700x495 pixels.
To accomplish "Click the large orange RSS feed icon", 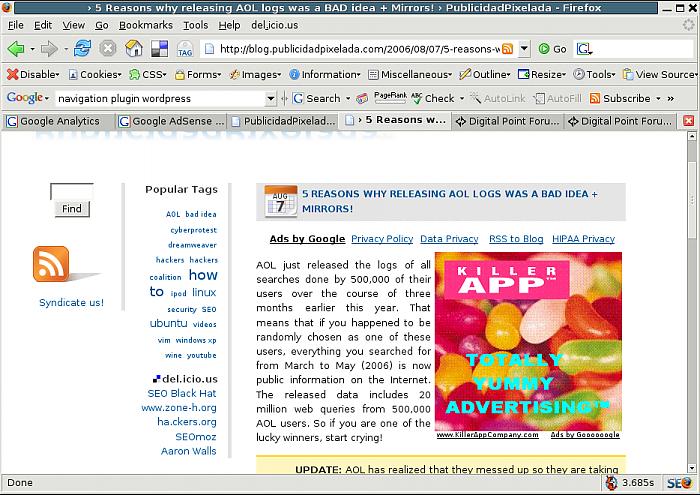I will point(51,264).
